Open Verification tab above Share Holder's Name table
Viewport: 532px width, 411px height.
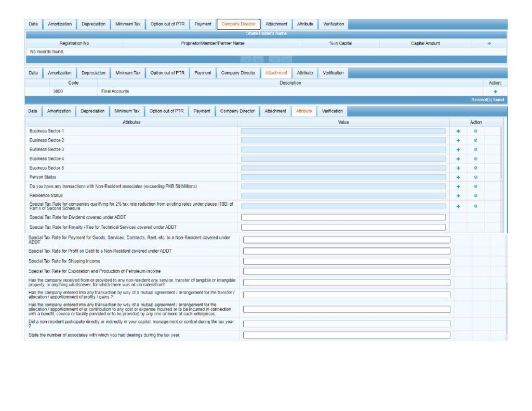pyautogui.click(x=333, y=24)
